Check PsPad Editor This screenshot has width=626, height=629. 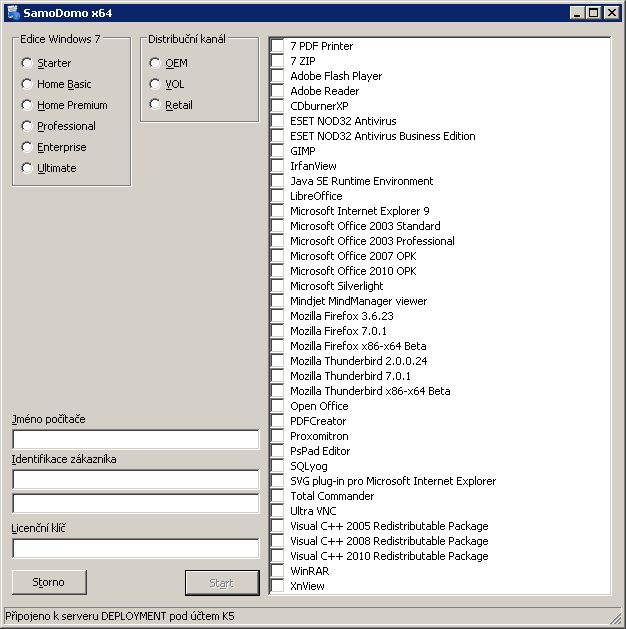pos(277,451)
